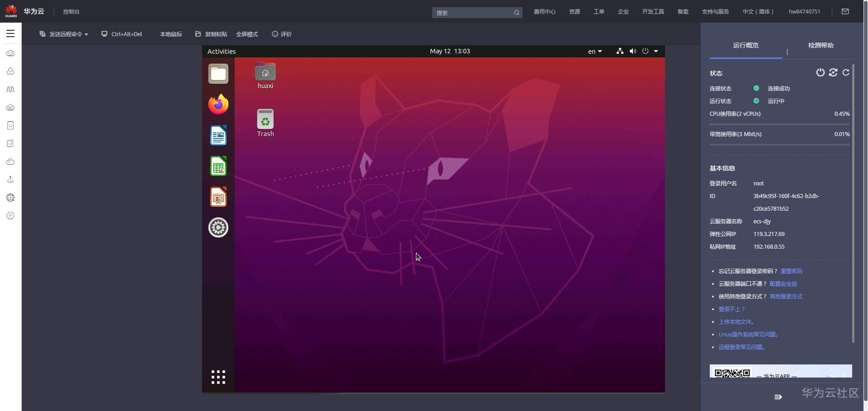Viewport: 868px width, 411px height.
Task: Open the 费用中心 menu
Action: pyautogui.click(x=544, y=11)
